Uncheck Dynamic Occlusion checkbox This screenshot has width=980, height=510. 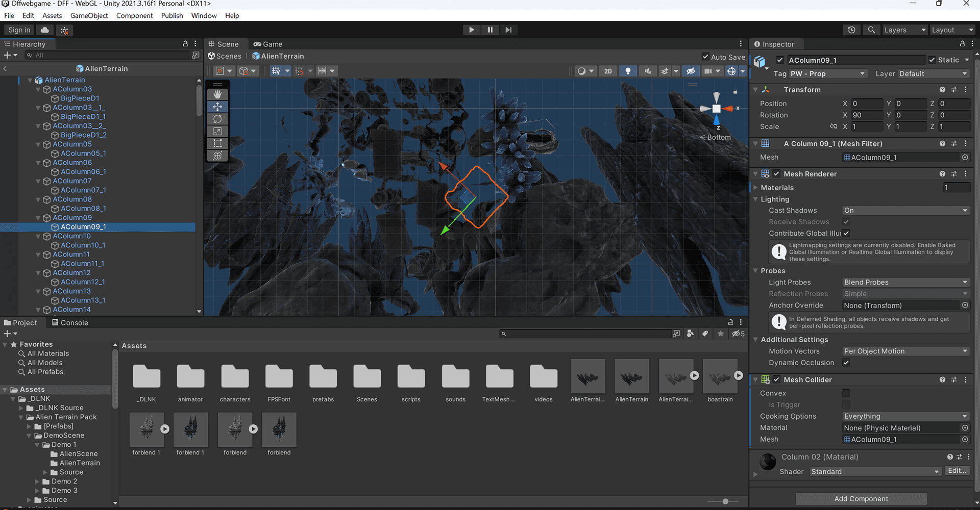click(846, 363)
